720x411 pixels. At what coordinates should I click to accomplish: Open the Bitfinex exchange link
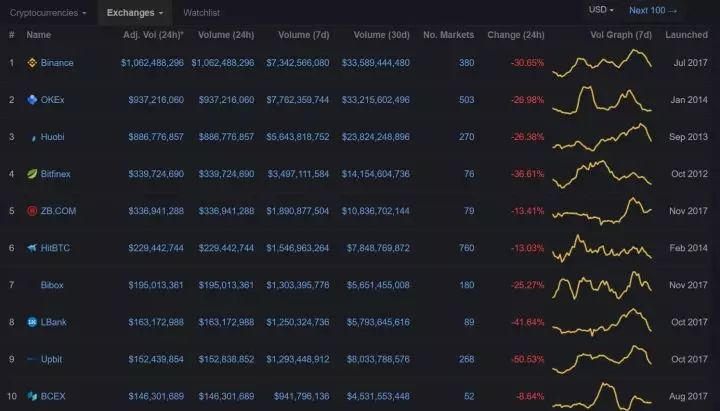(56, 174)
